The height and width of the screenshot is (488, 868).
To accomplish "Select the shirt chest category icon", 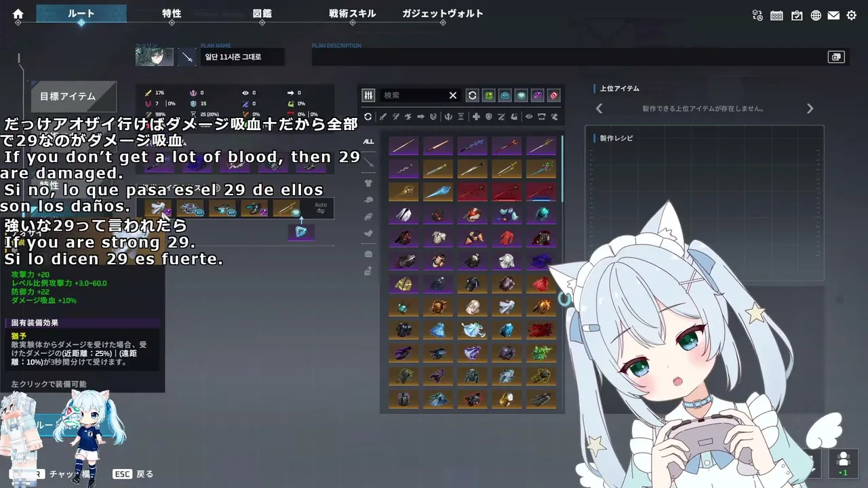I will [369, 182].
